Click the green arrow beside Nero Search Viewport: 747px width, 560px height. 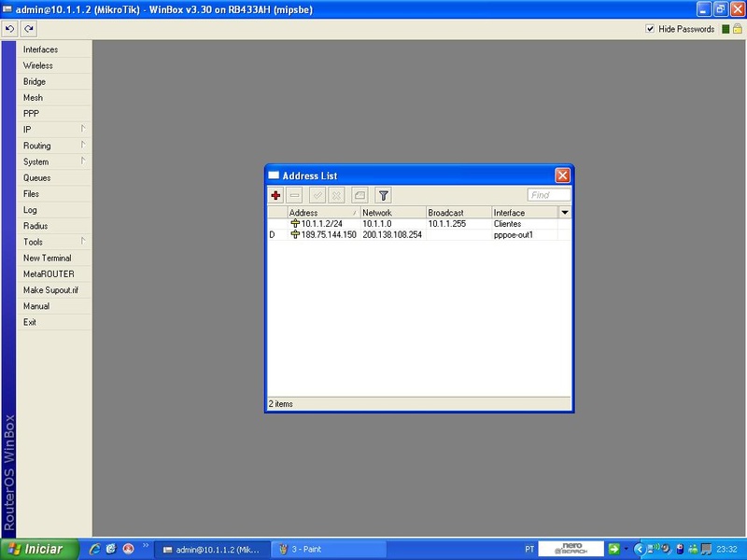pyautogui.click(x=613, y=549)
